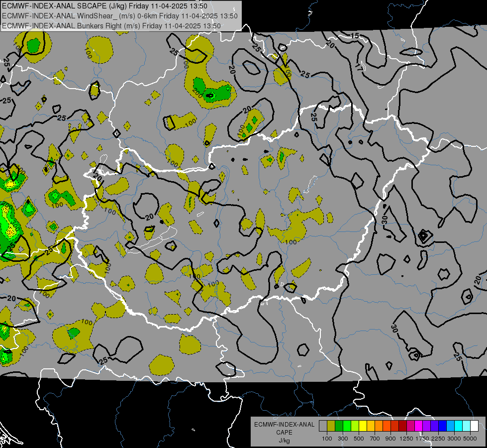Click the J/kg unit label in legend
The image size is (487, 448).
coord(284,441)
